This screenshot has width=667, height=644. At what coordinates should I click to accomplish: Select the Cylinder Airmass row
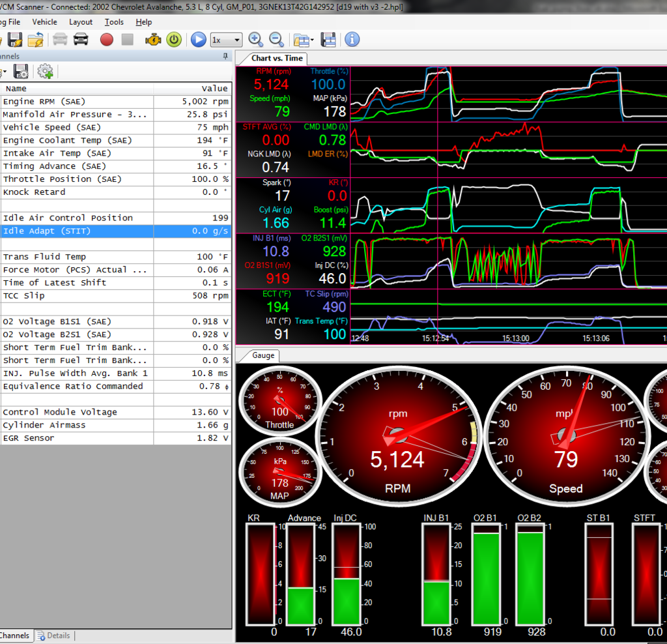tap(116, 425)
